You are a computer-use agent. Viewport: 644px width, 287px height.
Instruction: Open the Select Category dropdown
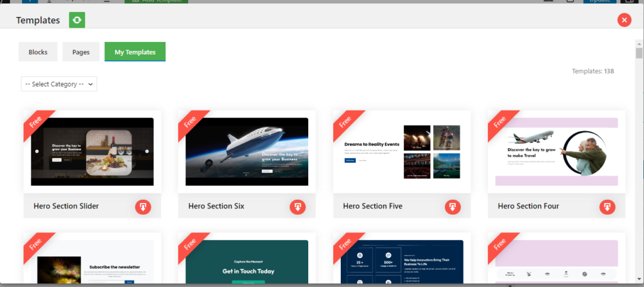point(59,84)
